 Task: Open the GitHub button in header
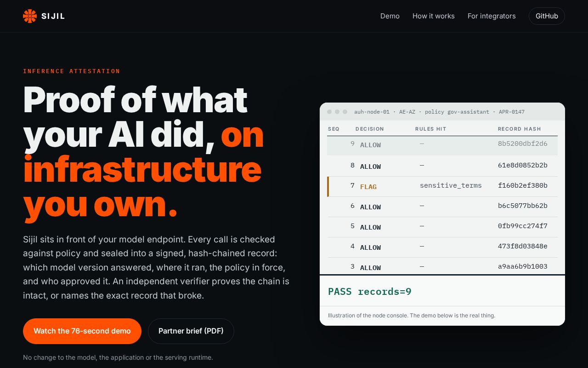(547, 16)
